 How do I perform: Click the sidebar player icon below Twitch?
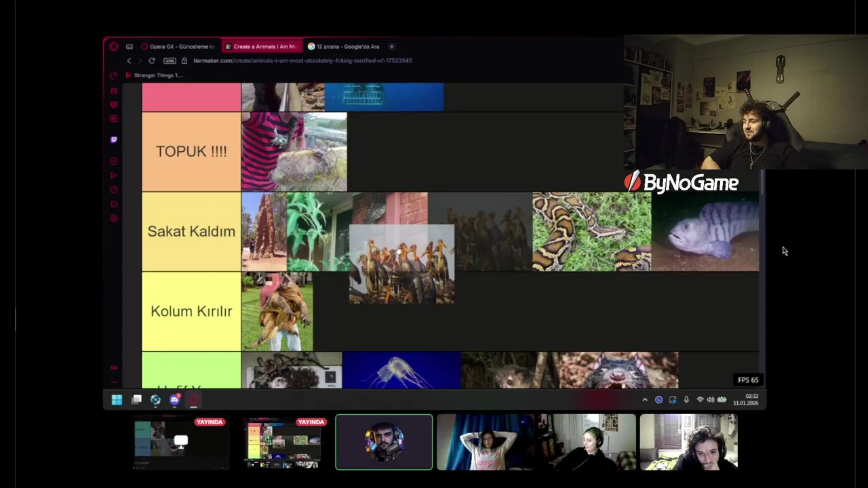click(113, 161)
